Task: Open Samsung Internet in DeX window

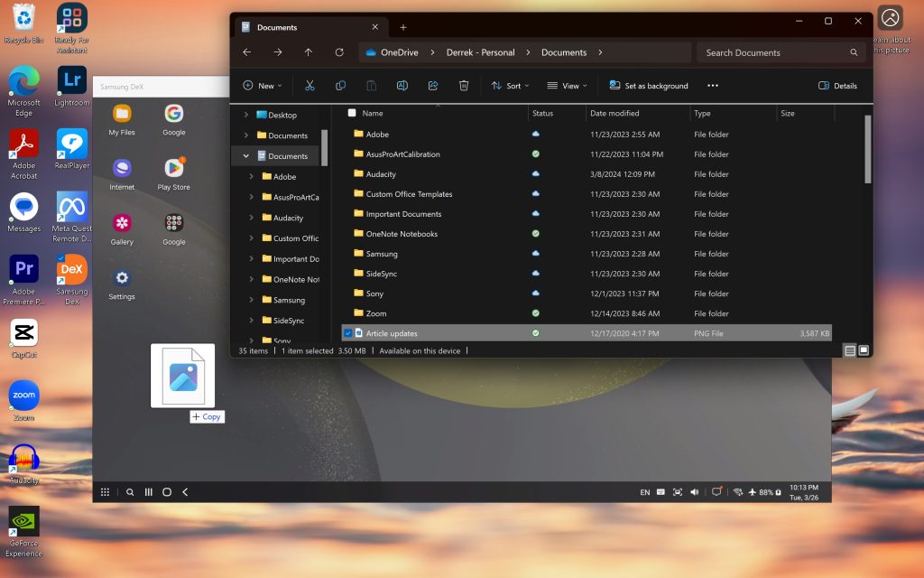Action: [122, 174]
